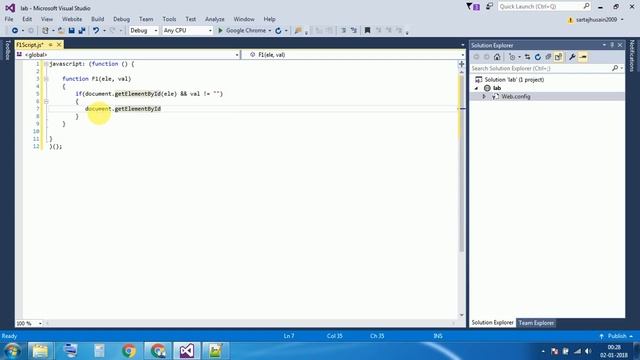Screen dimensions: 640x360
Task: Toggle bookmark icon in the toolbar
Action: (x=367, y=31)
